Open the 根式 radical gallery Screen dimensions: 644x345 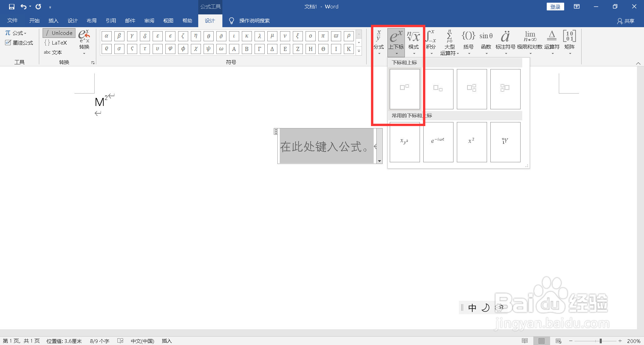(414, 42)
